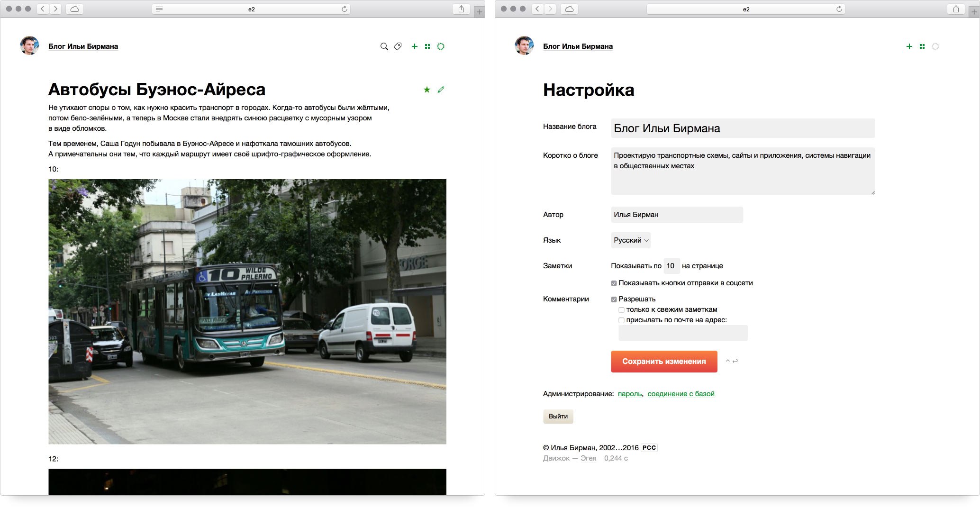Image resolution: width=980 pixels, height=508 pixels.
Task: Click the Выйти logout button
Action: point(558,417)
